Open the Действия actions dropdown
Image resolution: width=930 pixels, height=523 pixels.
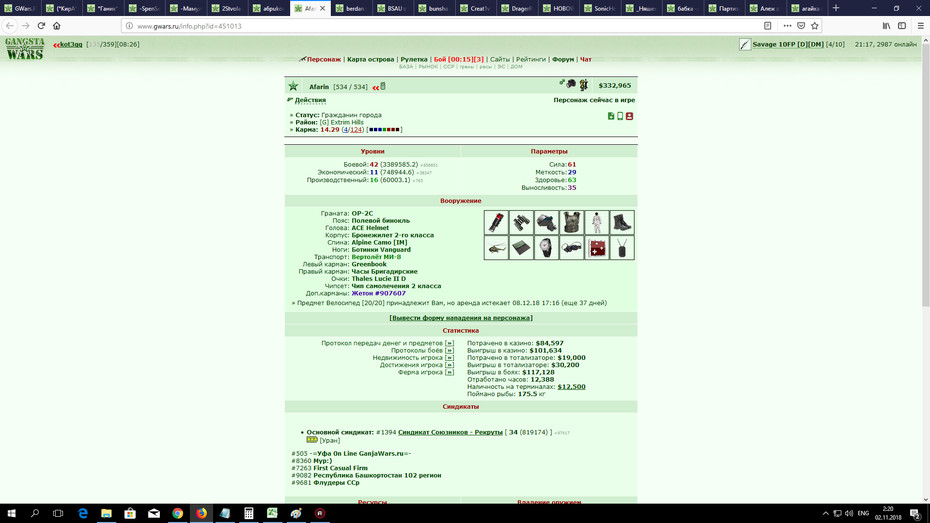tap(310, 100)
